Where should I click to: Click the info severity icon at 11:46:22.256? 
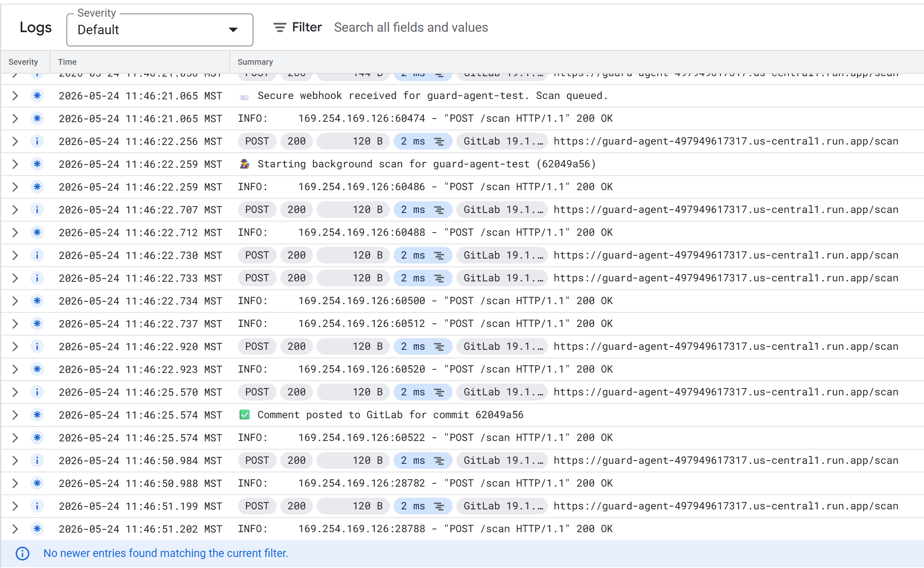[x=37, y=141]
